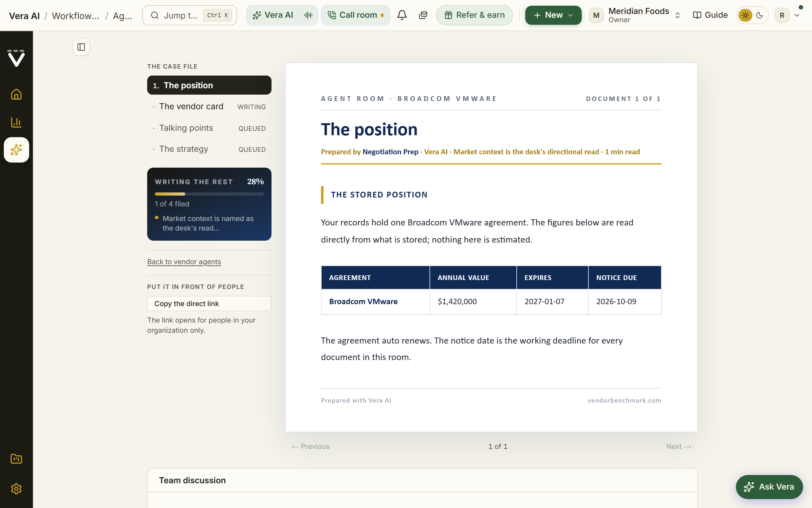Click the 'Document 1 of 1' label
Image resolution: width=812 pixels, height=508 pixels.
(623, 99)
